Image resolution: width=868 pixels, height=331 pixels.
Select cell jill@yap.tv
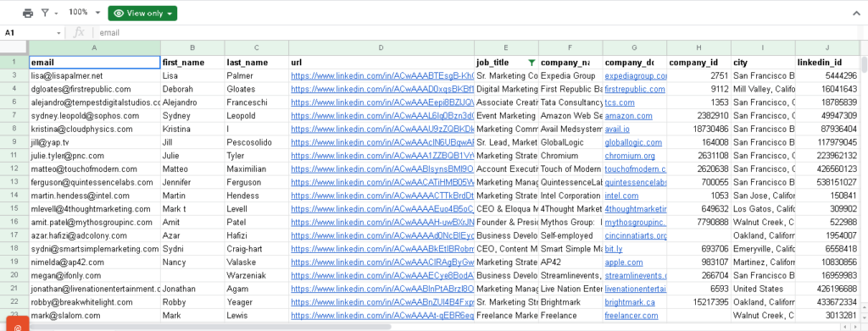click(95, 142)
